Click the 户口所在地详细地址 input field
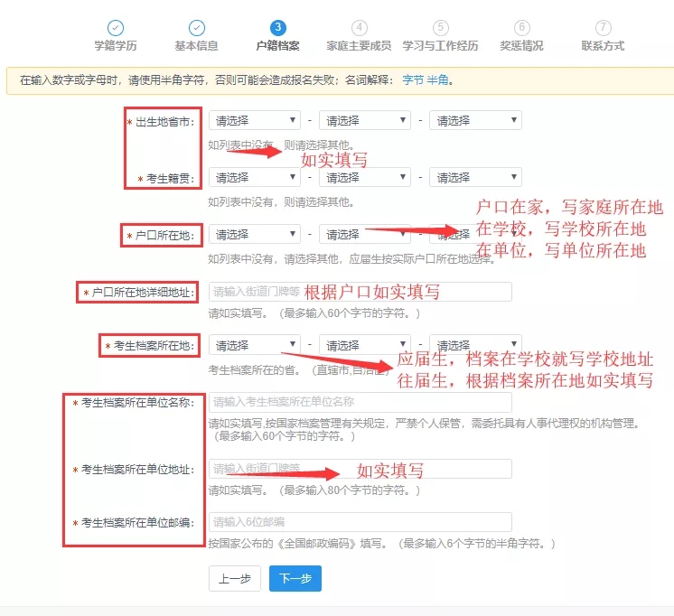Viewport: 674px width, 616px height. click(360, 292)
